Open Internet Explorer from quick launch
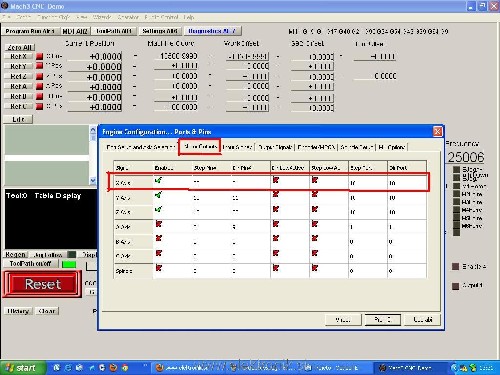Screen dimensions: 500x375 tap(68, 368)
